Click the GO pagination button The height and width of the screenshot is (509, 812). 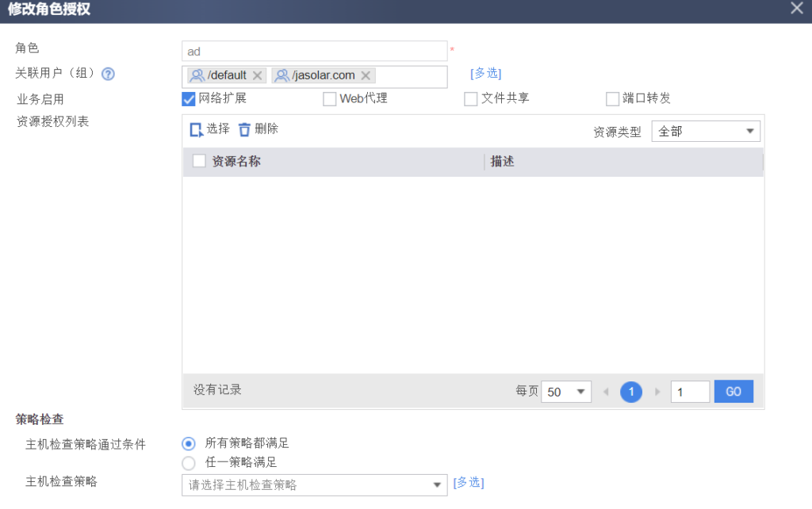click(x=733, y=392)
